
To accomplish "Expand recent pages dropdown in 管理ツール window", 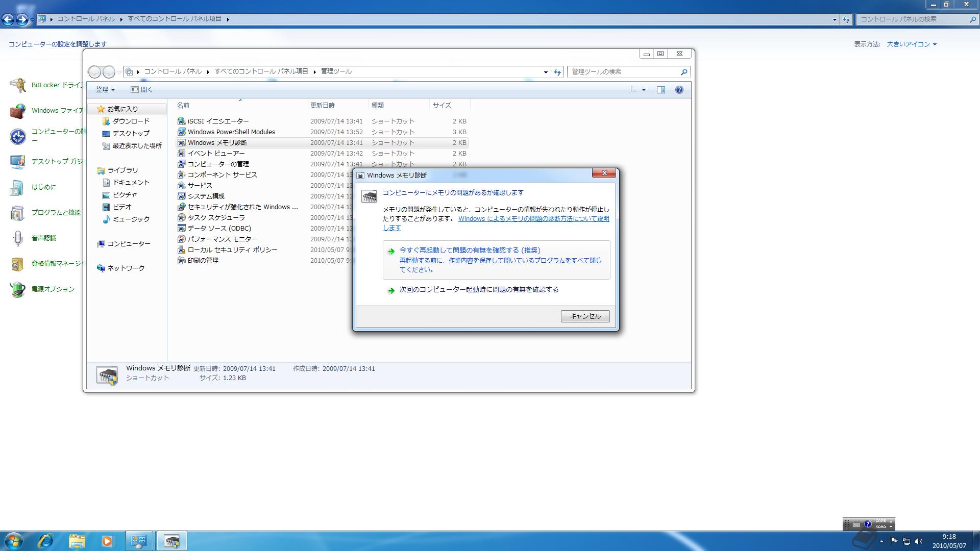I will 119,72.
